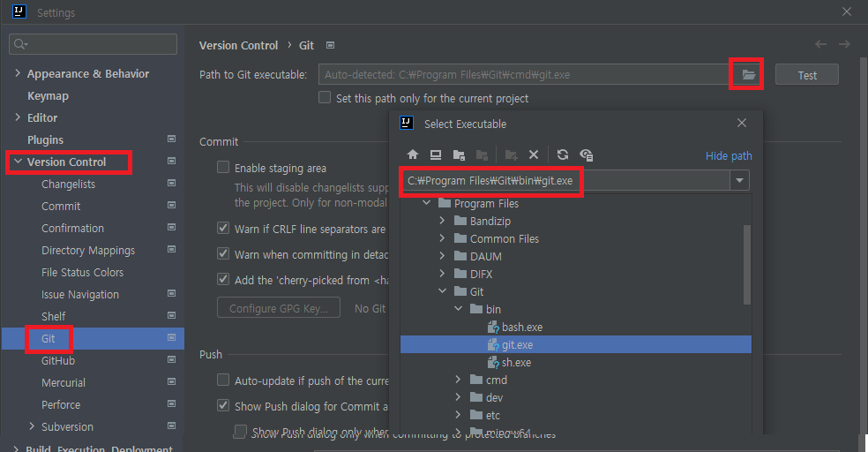Viewport: 868px width, 452px height.
Task: Click the project icon beside Mercurial row
Action: 172,381
